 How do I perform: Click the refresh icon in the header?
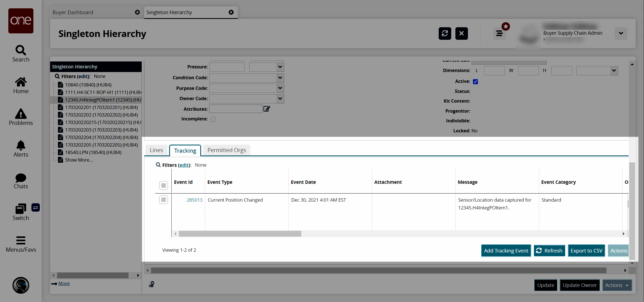(445, 33)
